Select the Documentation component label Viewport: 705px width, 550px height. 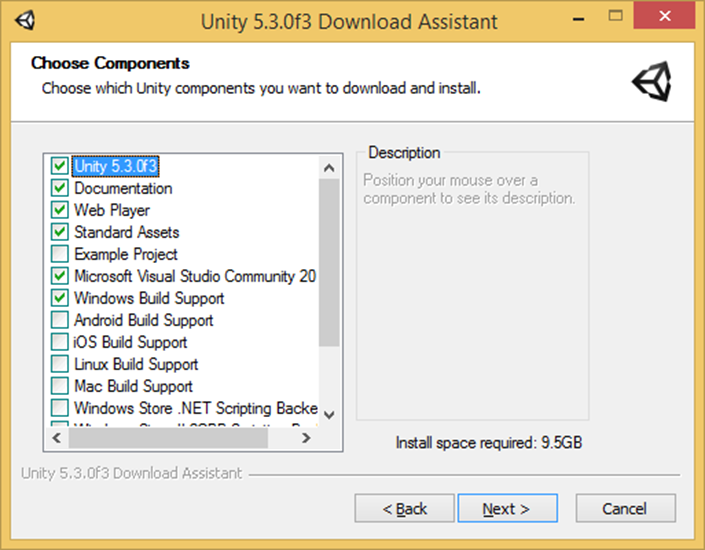(x=123, y=188)
